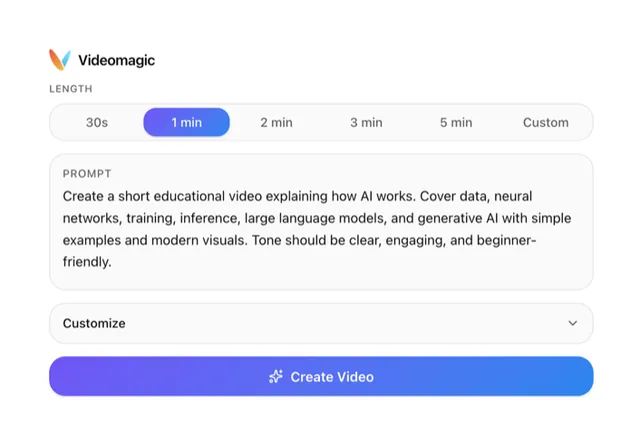
Task: Choose the Custom length option
Action: (546, 122)
